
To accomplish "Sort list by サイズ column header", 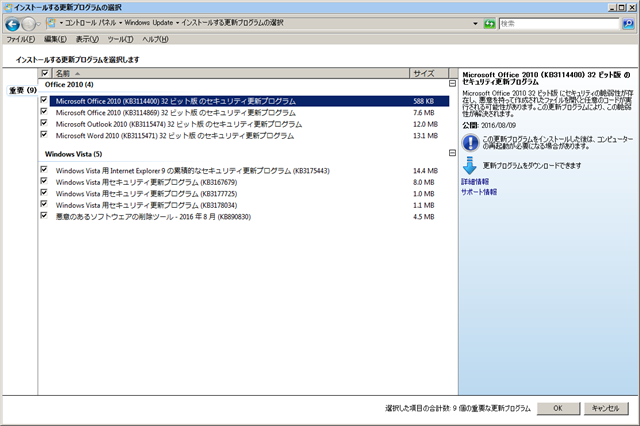I will (x=429, y=73).
